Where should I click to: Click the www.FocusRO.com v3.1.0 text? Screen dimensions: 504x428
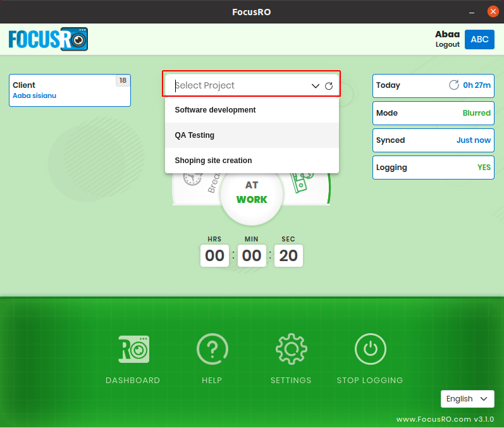445,419
